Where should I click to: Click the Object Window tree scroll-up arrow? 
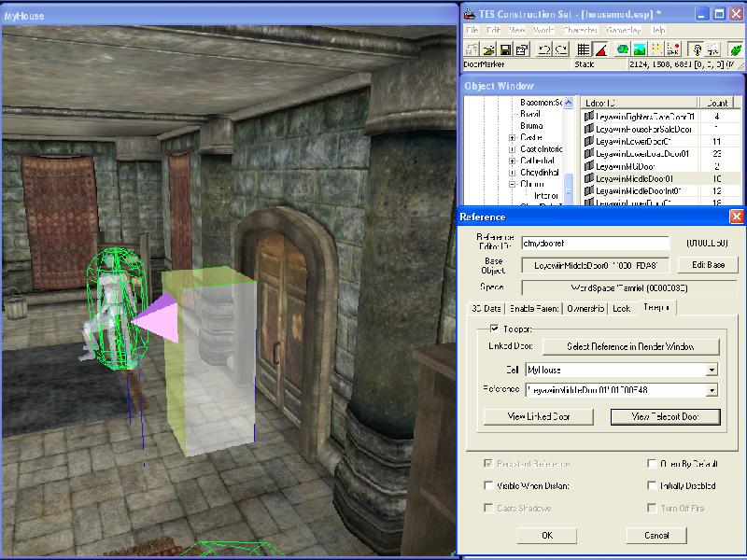[x=569, y=103]
